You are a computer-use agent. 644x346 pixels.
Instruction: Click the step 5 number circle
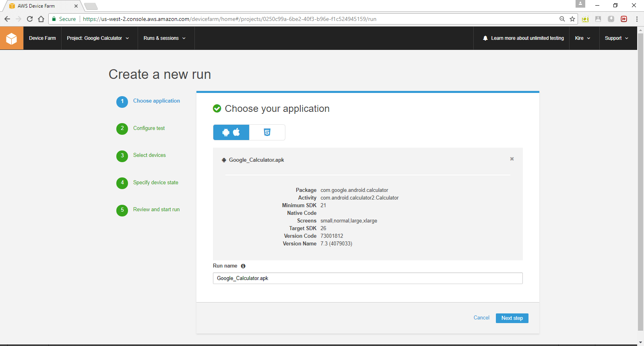pyautogui.click(x=122, y=210)
